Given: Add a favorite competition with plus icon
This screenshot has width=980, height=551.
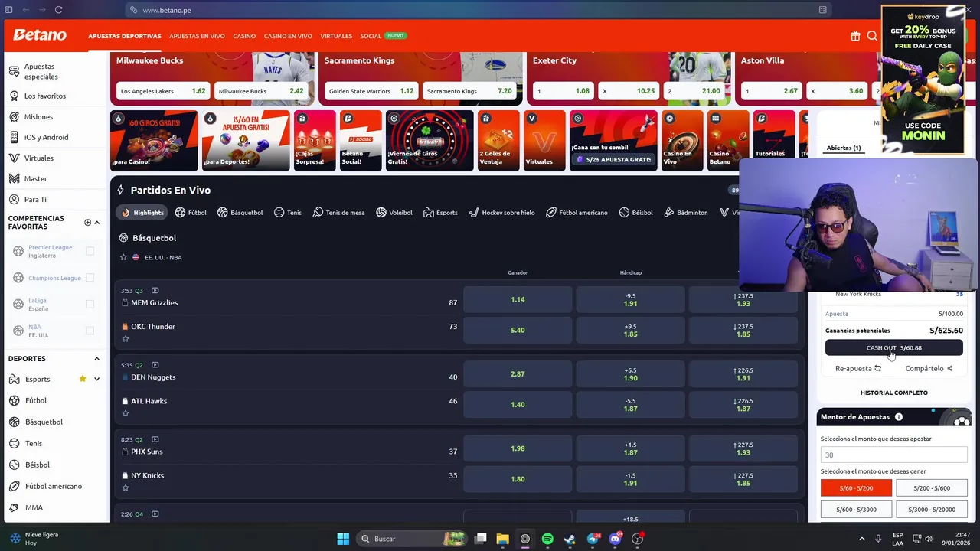Looking at the screenshot, I should [x=87, y=222].
